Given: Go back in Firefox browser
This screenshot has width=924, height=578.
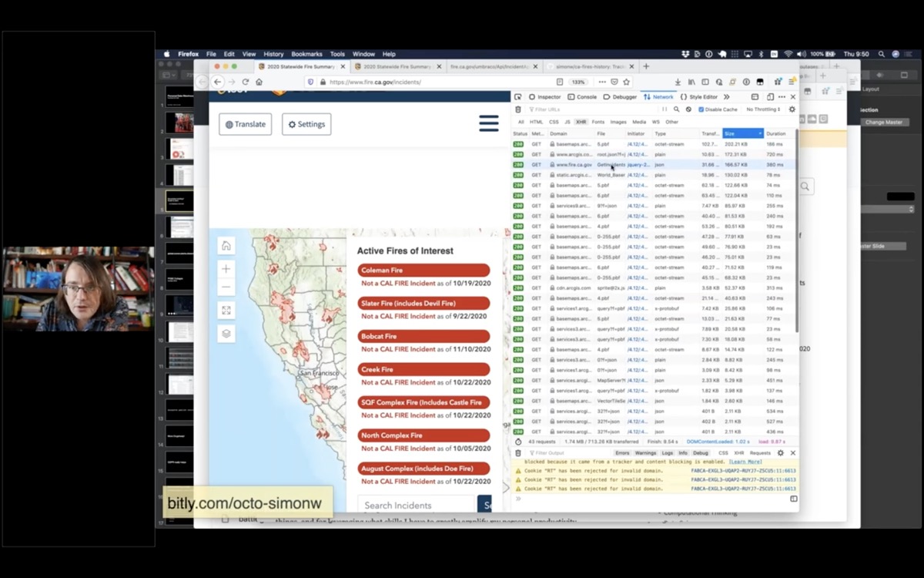Looking at the screenshot, I should (217, 82).
